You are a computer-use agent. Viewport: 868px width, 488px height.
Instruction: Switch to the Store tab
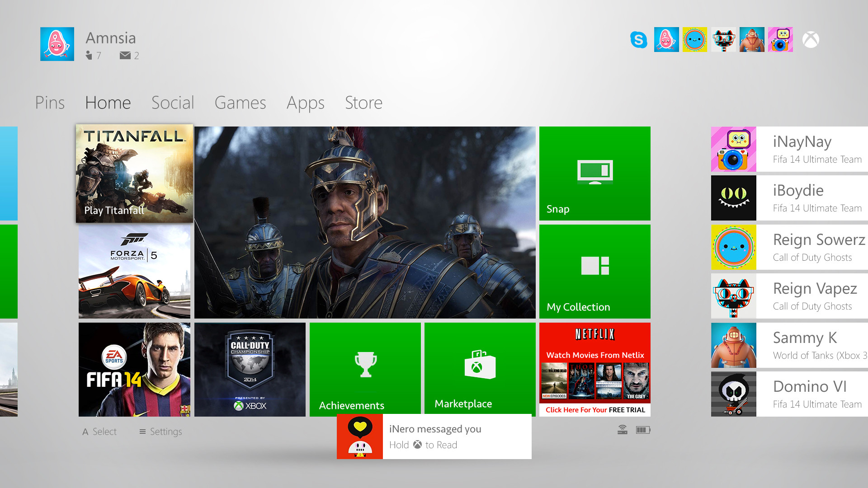click(363, 103)
